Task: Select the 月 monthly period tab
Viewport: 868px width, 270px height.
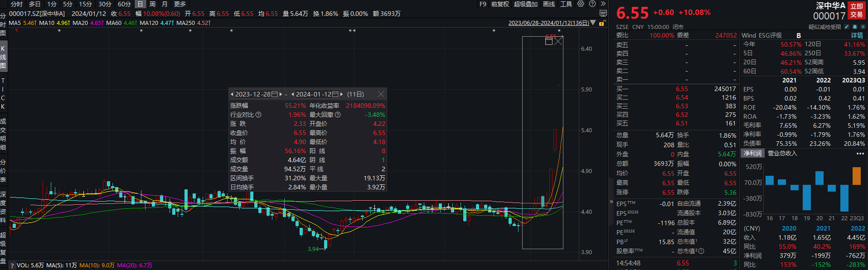Action: (165, 4)
